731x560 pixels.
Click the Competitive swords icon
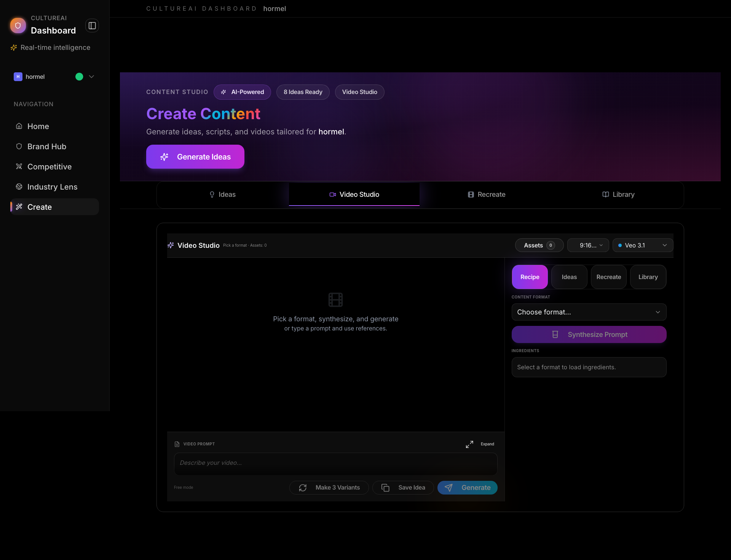[19, 166]
